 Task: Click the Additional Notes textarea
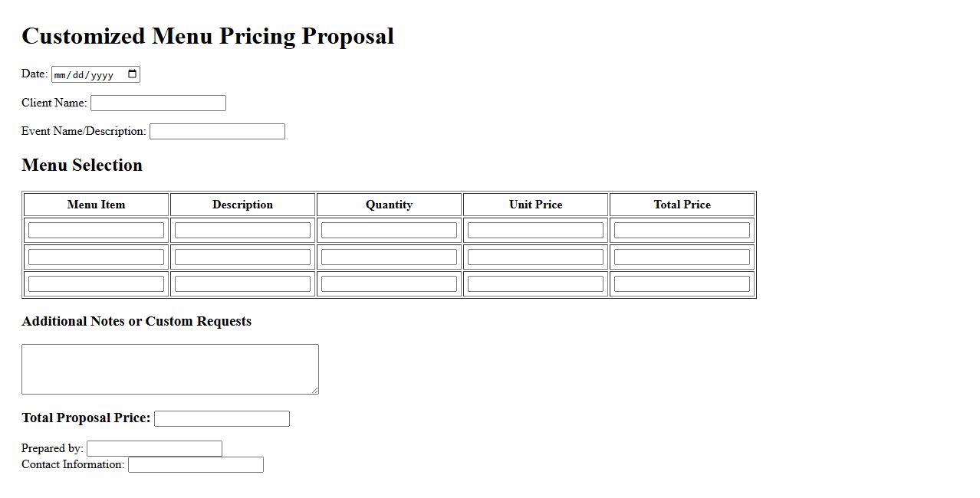[x=169, y=369]
